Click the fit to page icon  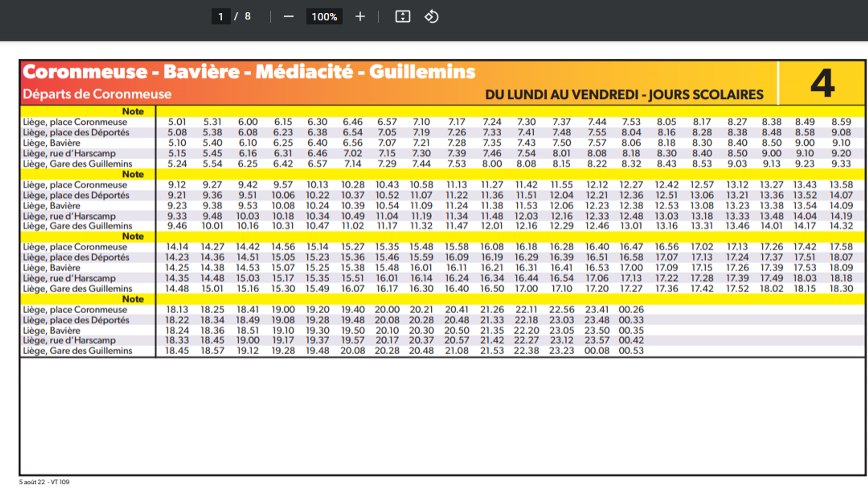pos(402,17)
